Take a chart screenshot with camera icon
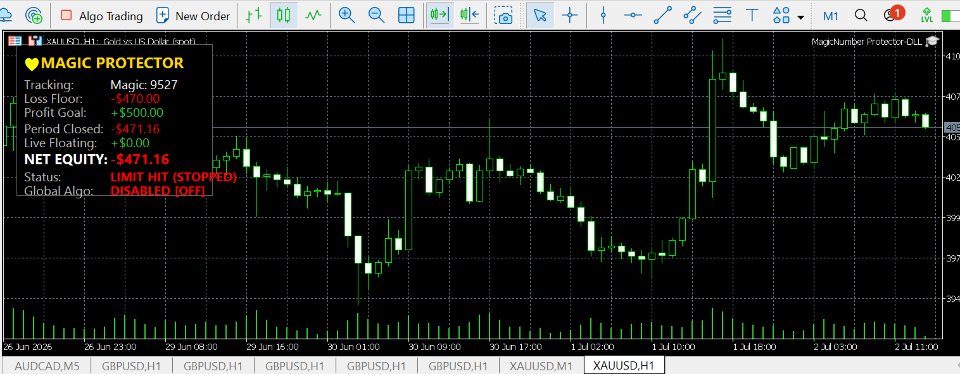Viewport: 960px width, 374px height. [504, 16]
